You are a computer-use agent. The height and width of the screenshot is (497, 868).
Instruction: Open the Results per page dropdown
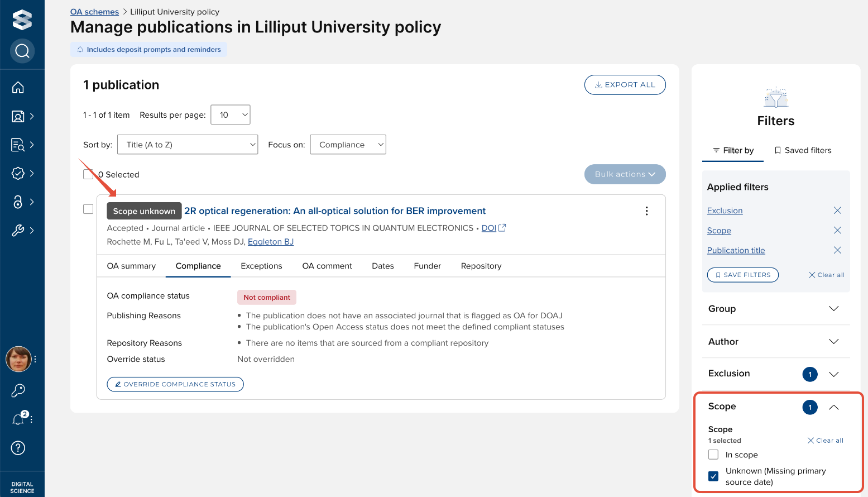tap(231, 115)
